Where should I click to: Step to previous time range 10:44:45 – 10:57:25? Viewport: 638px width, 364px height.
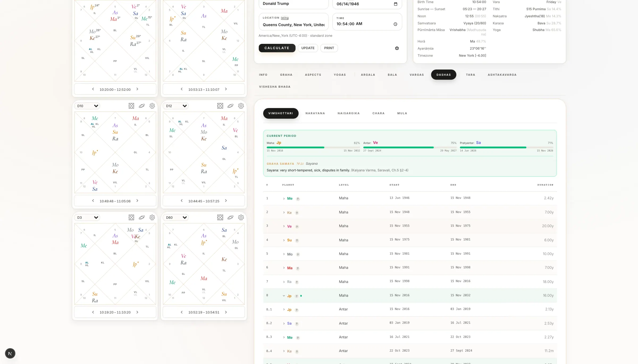(182, 201)
